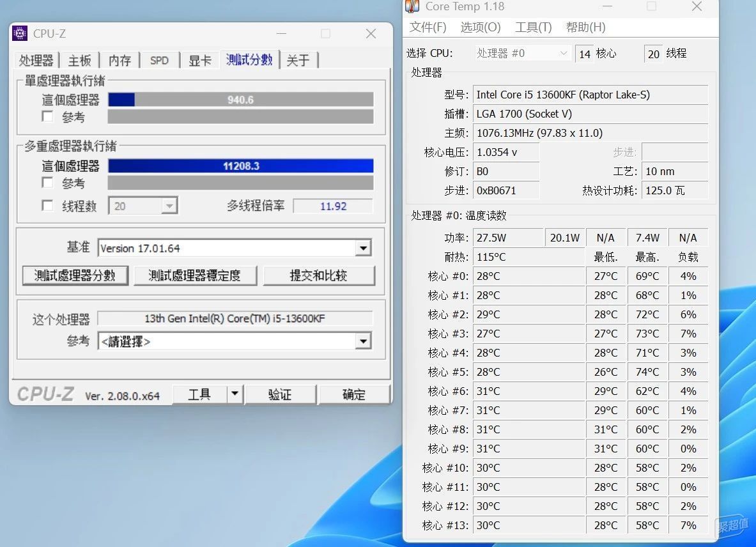
Task: Click the 确定 button
Action: coord(355,394)
